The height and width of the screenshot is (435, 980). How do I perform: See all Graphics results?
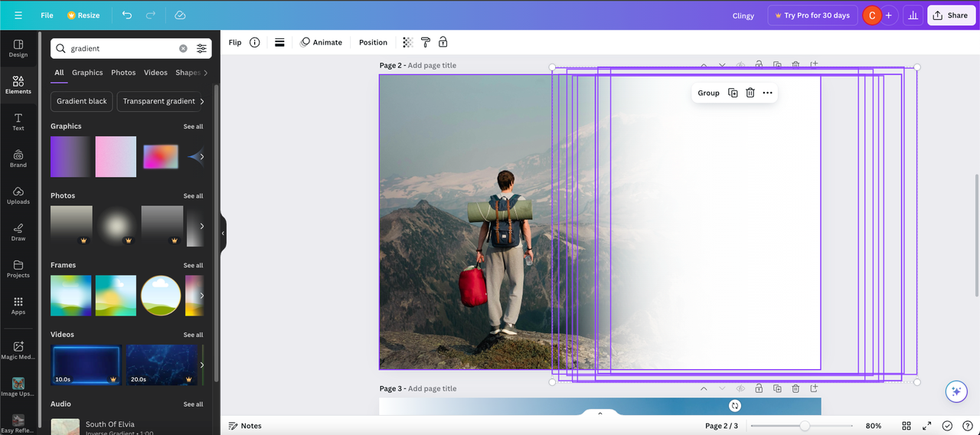click(x=193, y=126)
